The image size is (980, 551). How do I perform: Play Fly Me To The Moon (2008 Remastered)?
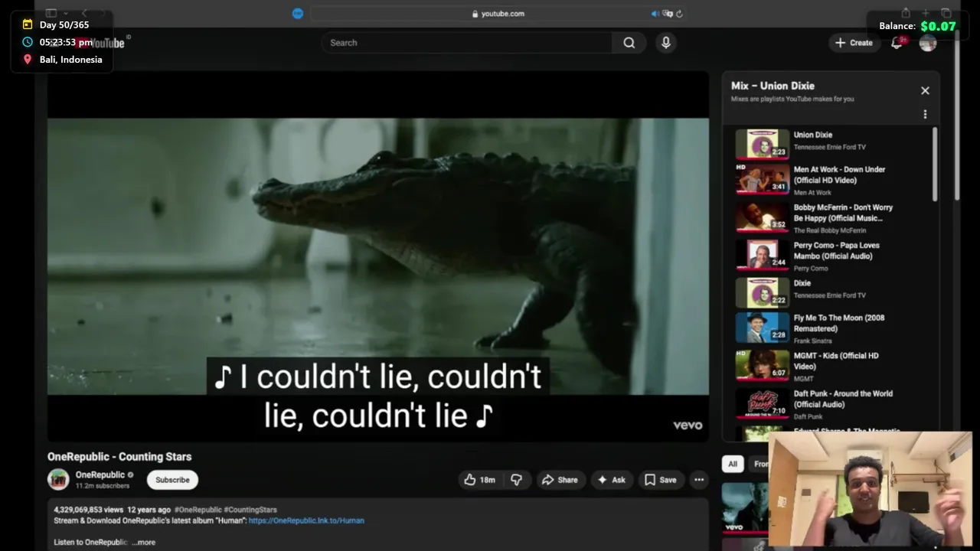[x=831, y=328]
